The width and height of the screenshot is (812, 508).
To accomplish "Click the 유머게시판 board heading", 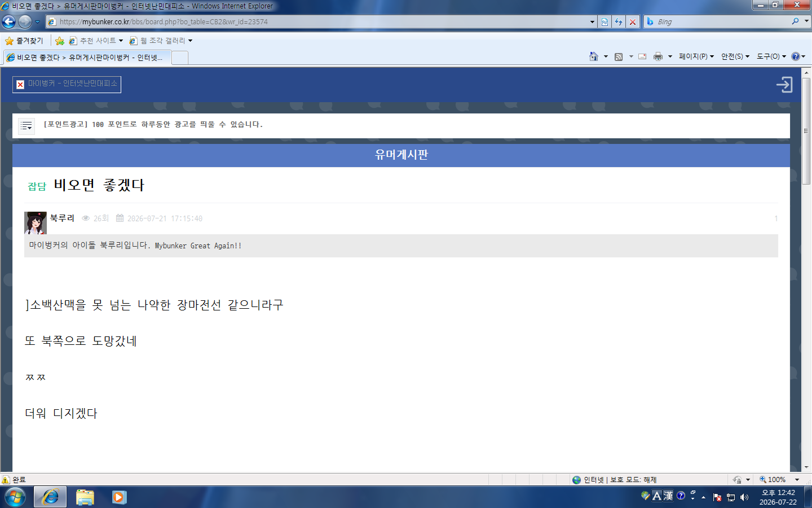I will click(x=401, y=155).
